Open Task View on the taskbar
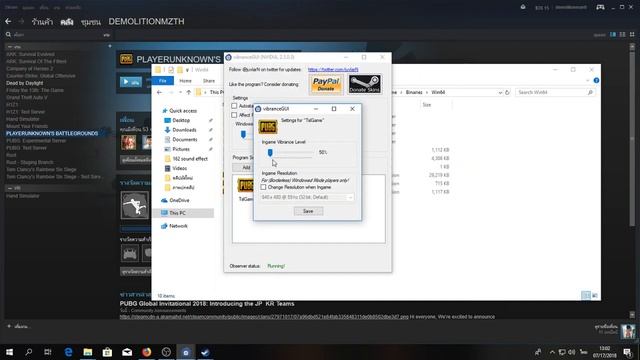This screenshot has height=360, width=640. [48, 352]
